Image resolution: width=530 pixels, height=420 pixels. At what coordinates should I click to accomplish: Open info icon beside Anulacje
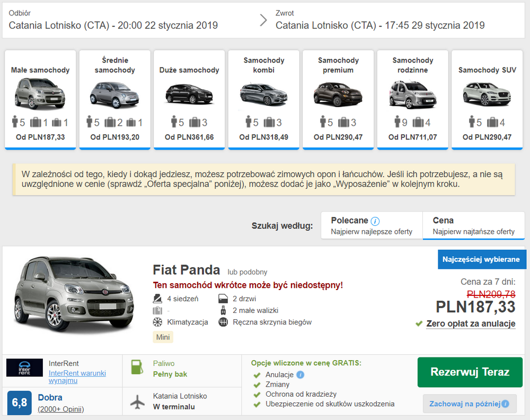point(300,375)
